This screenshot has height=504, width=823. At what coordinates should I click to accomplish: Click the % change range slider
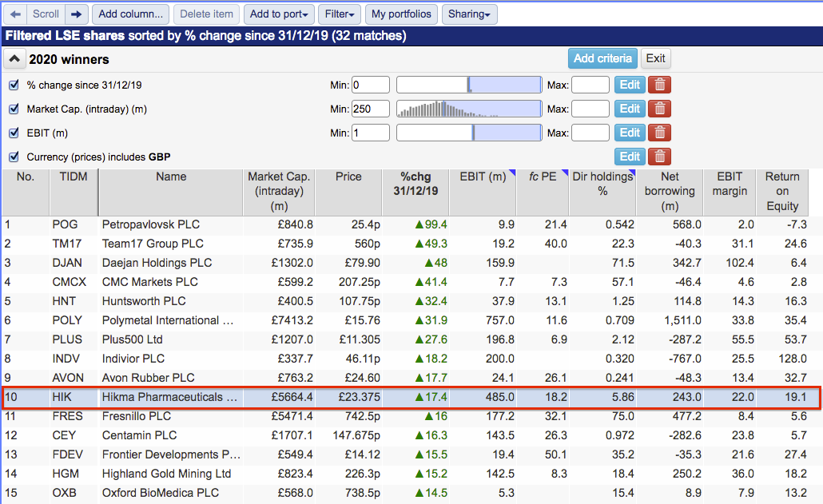[469, 85]
